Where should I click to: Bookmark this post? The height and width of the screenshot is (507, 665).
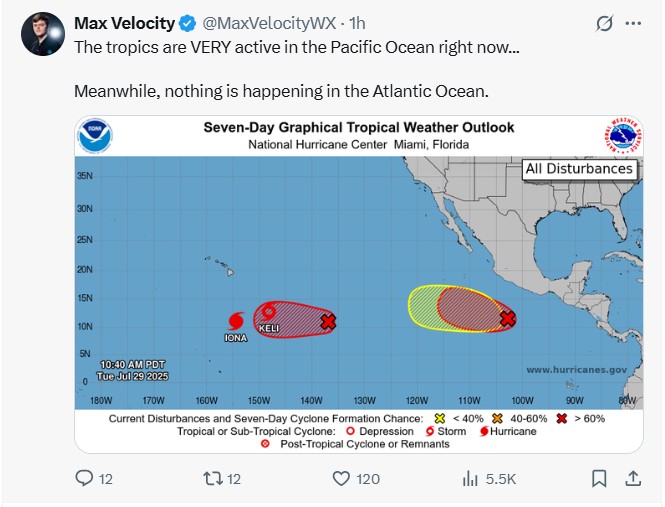[x=599, y=479]
